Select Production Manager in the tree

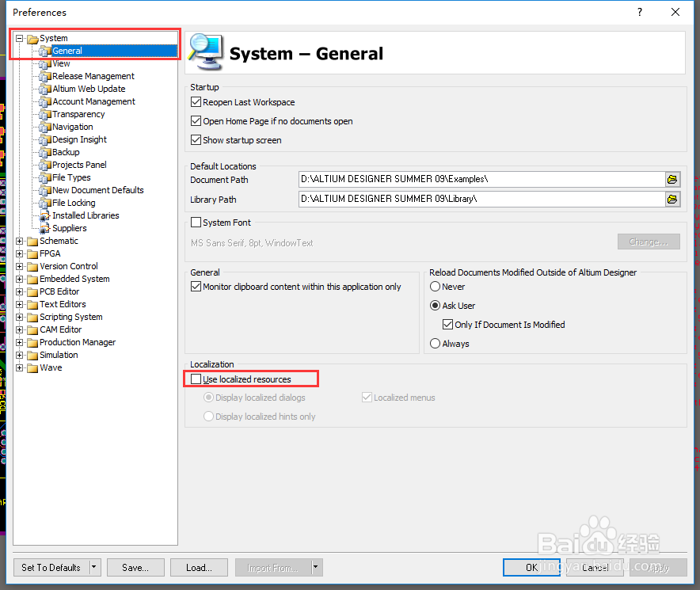coord(78,343)
